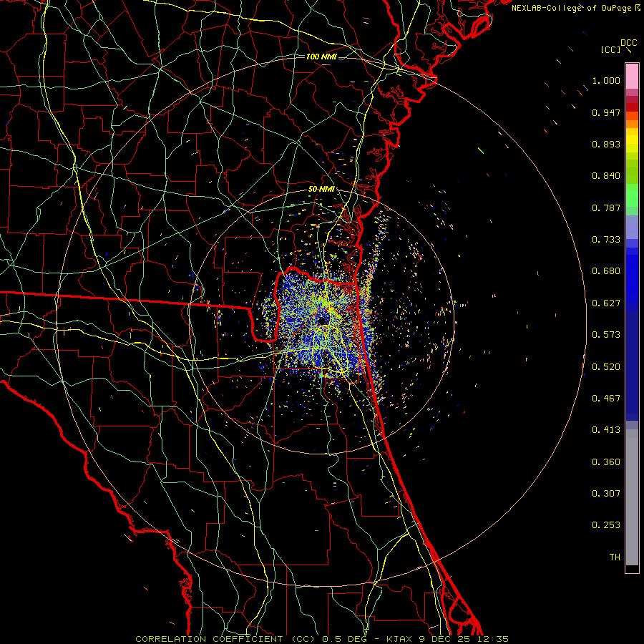Click the 0.893 legend value
Image resolution: width=644 pixels, height=644 pixels.
click(606, 144)
